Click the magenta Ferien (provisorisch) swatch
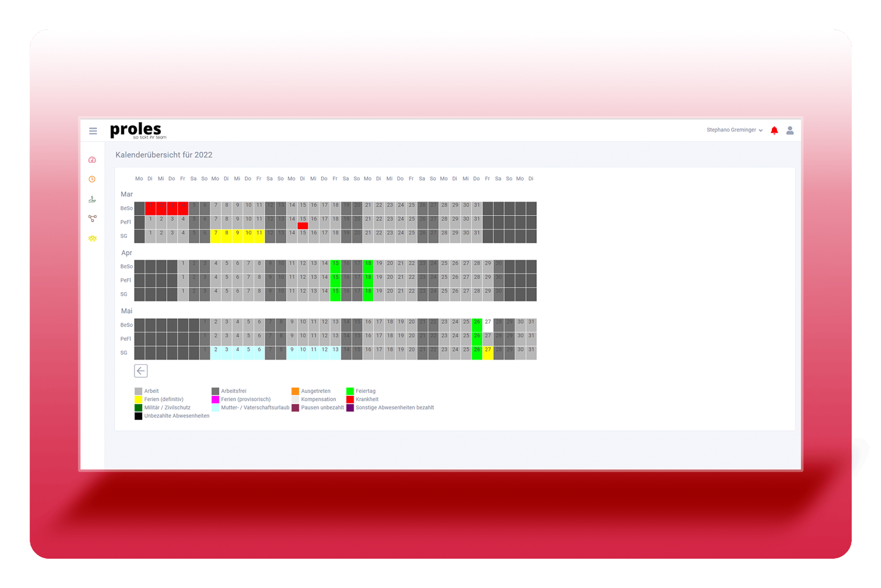Screen dimensions: 881x588 (216, 399)
